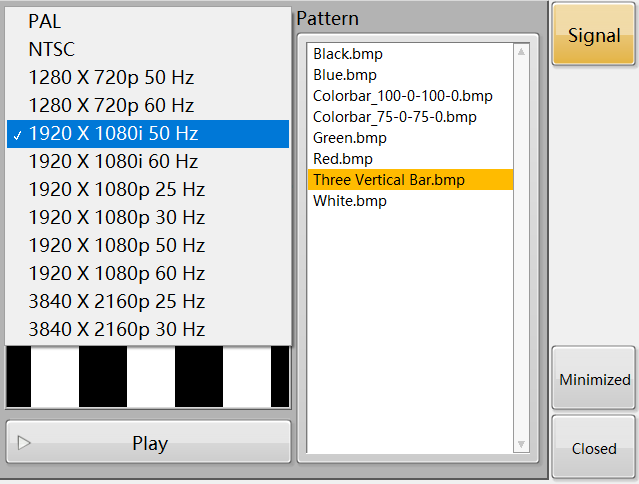
Task: Select Black.bmp pattern
Action: click(348, 54)
